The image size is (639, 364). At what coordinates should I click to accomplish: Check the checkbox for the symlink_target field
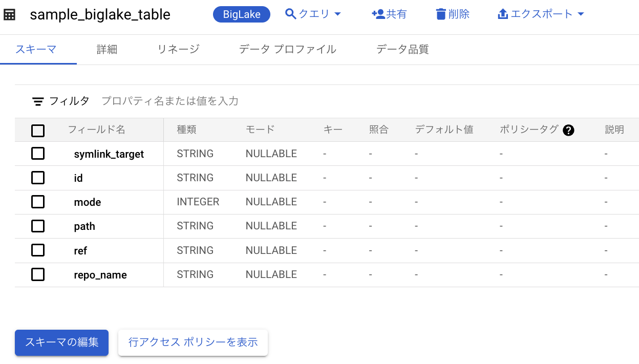(x=38, y=153)
